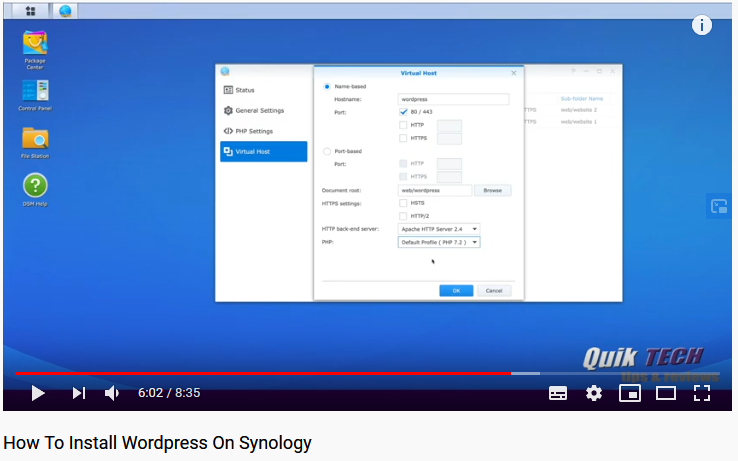This screenshot has width=738, height=461.
Task: Open the video settings gear
Action: (x=594, y=393)
